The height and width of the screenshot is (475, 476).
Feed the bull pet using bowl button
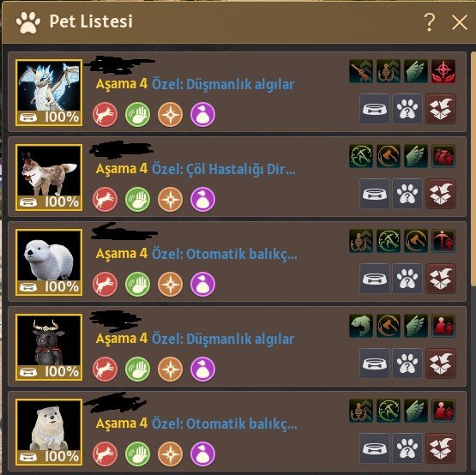click(x=375, y=364)
